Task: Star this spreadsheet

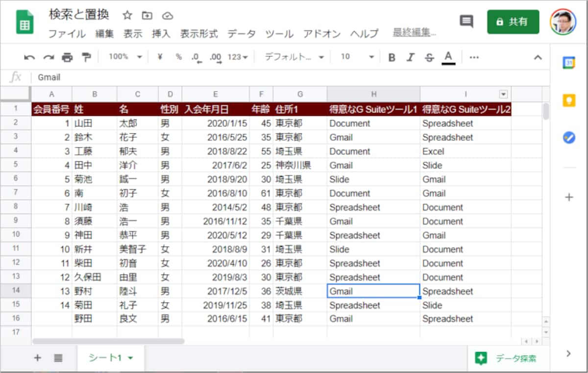Action: (x=127, y=15)
